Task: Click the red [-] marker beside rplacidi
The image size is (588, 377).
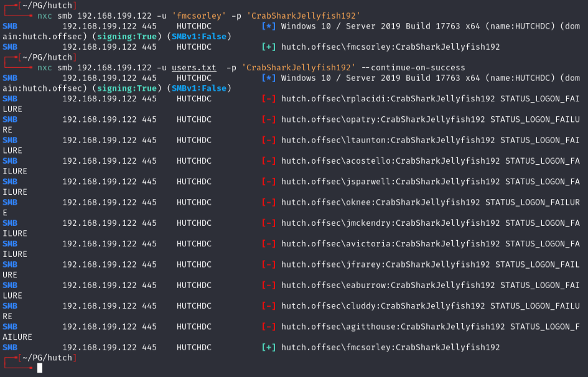Action: coord(269,99)
